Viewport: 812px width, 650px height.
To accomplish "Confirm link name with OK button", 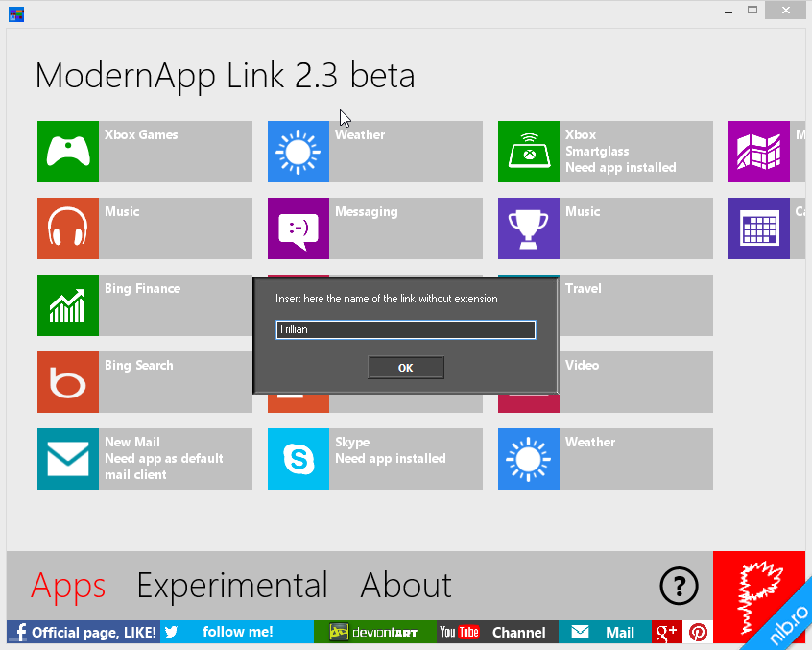I will coord(405,367).
